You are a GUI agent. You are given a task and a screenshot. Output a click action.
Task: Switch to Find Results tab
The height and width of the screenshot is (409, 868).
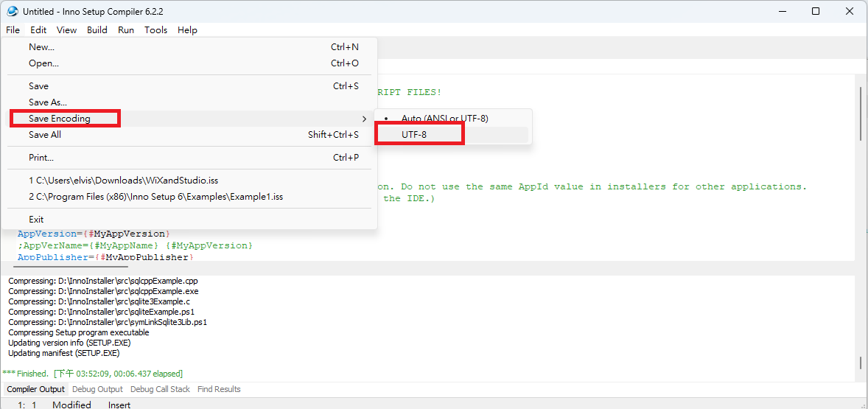[219, 389]
